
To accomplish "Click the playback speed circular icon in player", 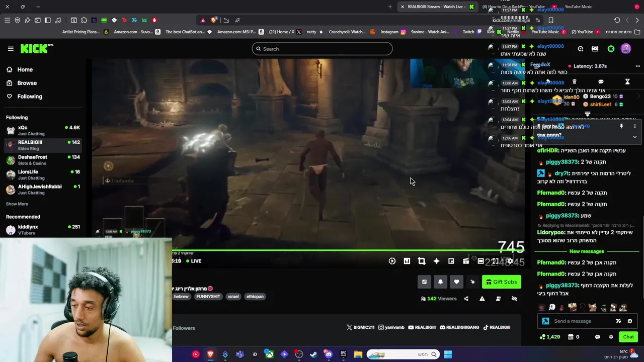I will [x=392, y=261].
